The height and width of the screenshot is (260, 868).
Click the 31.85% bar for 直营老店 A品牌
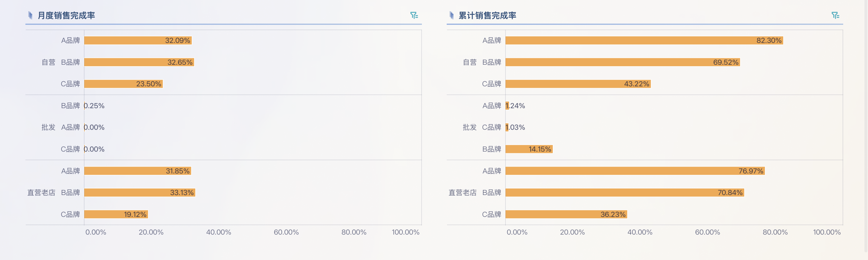click(x=138, y=171)
